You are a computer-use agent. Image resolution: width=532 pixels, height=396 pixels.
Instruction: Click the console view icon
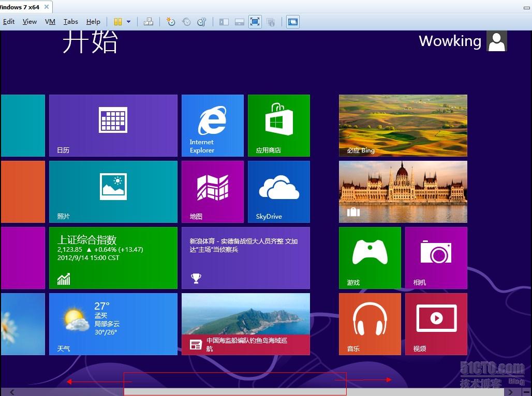pyautogui.click(x=293, y=22)
